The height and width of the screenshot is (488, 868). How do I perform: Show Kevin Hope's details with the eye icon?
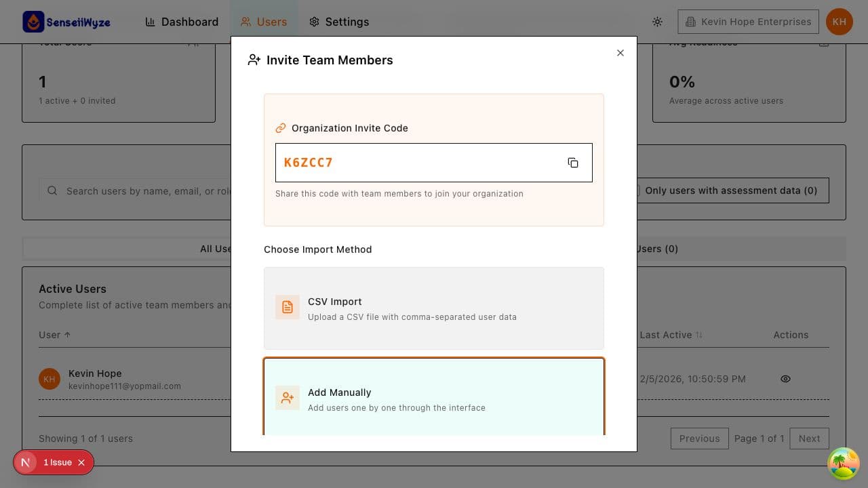pos(785,379)
